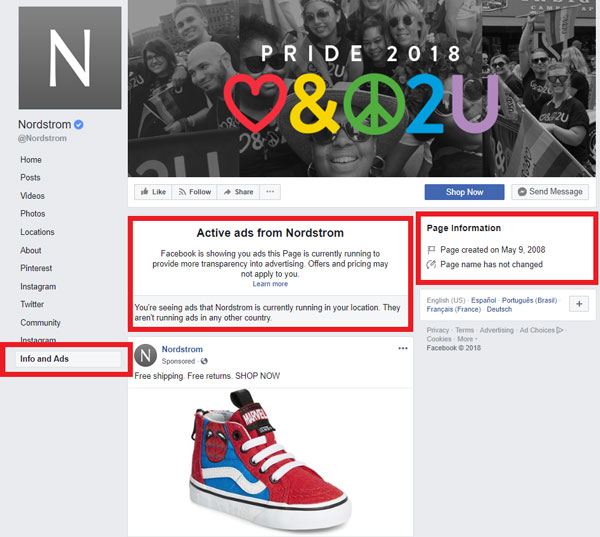600x537 pixels.
Task: Click the Nordstrom N profile picture
Action: (69, 58)
